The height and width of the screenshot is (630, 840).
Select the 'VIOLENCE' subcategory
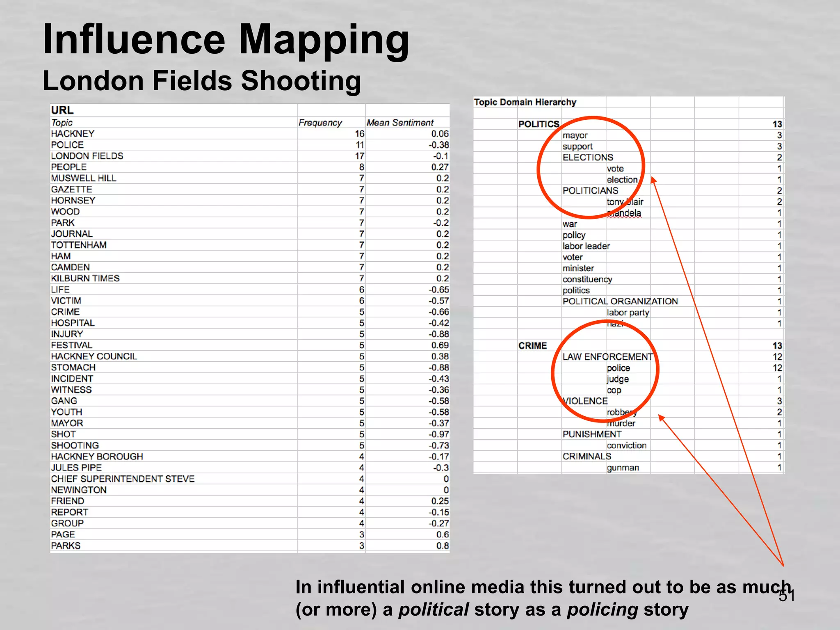pos(585,401)
